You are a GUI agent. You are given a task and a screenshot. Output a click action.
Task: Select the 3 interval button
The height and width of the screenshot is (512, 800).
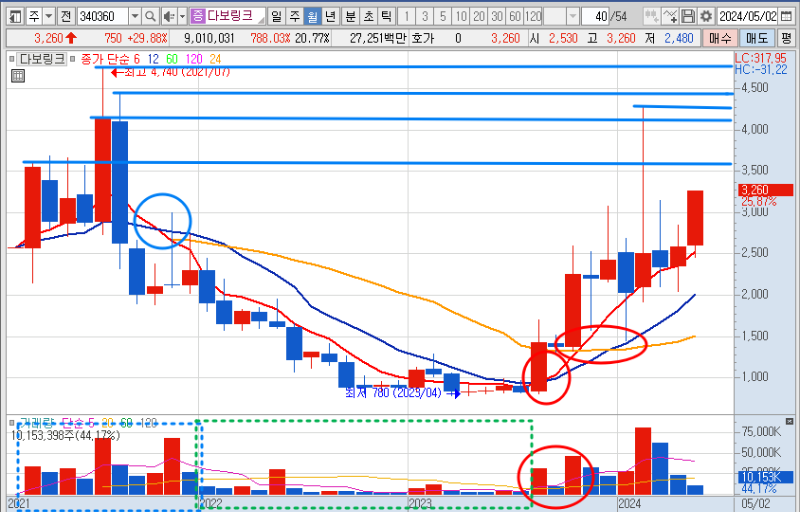point(424,17)
